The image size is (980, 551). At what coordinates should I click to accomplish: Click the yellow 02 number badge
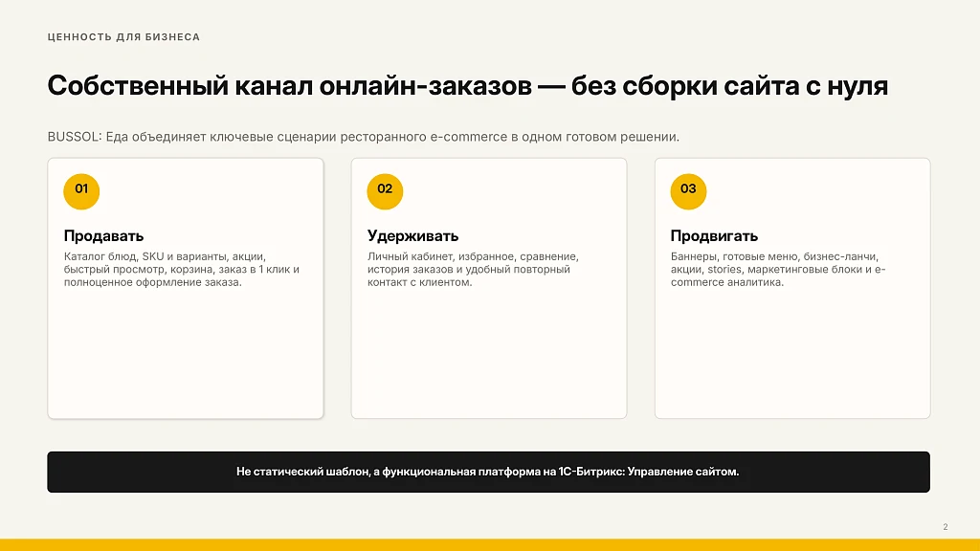coord(385,191)
